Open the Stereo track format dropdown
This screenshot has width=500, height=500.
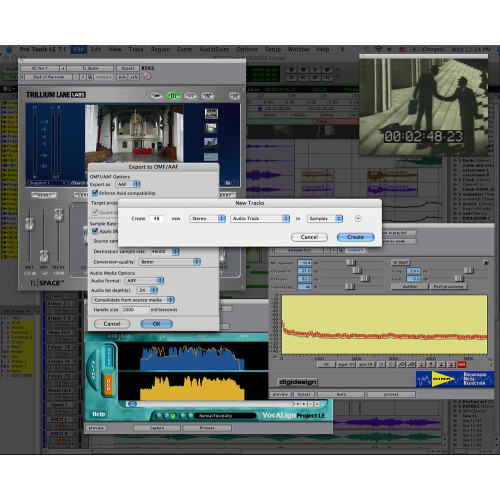207,219
